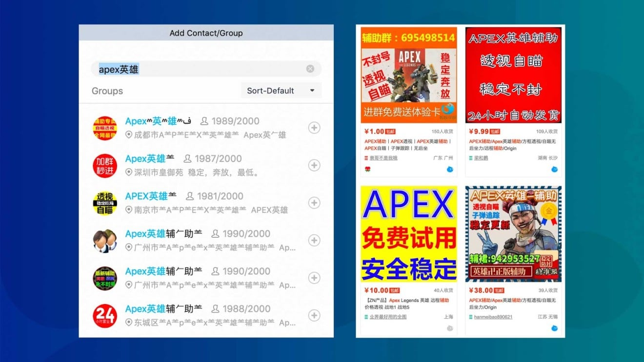Select the 39人收货 sales count
Screen dimensions: 644x362
click(x=548, y=290)
